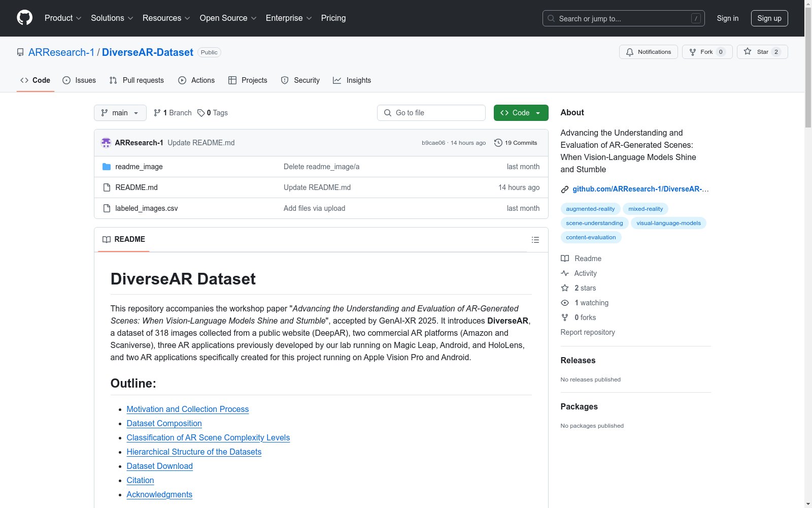Click the fork icon beside 0 forks
The width and height of the screenshot is (812, 508).
pos(565,317)
